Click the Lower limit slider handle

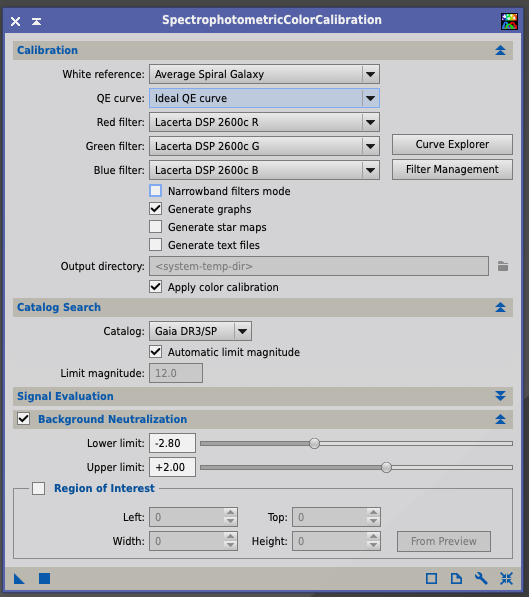[x=314, y=443]
